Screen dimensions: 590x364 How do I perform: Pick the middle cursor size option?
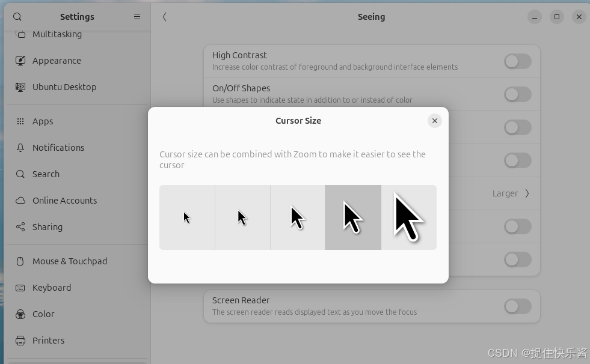click(298, 217)
